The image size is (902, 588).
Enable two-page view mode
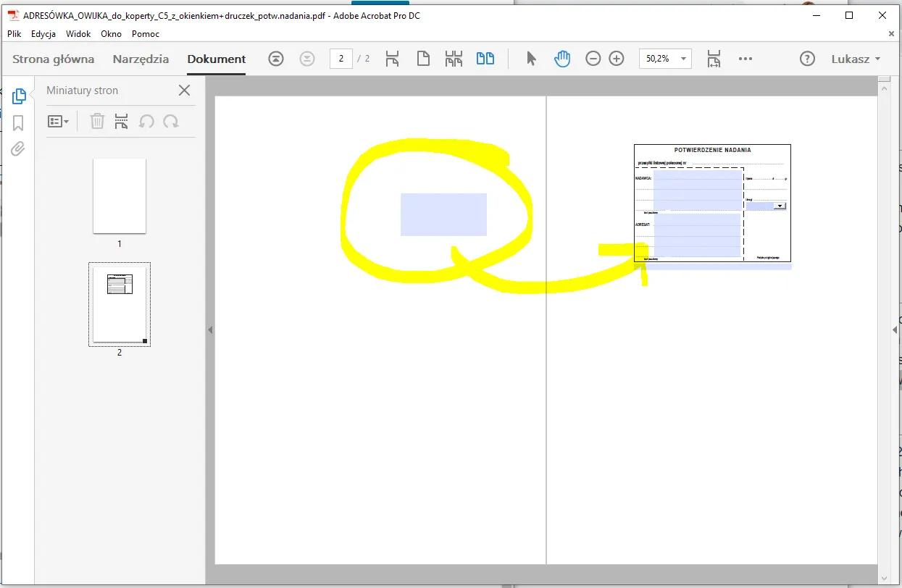(485, 59)
